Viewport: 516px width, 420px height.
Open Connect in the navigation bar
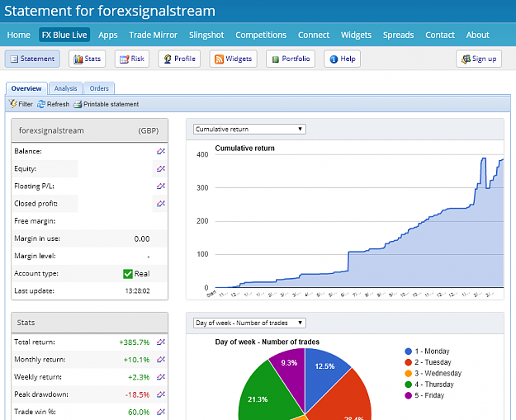pyautogui.click(x=314, y=35)
